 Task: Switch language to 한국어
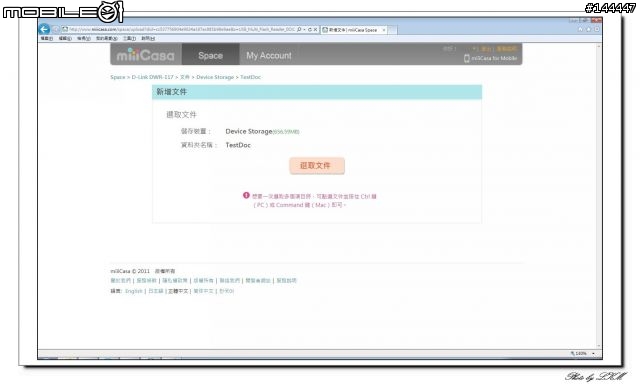tap(227, 291)
